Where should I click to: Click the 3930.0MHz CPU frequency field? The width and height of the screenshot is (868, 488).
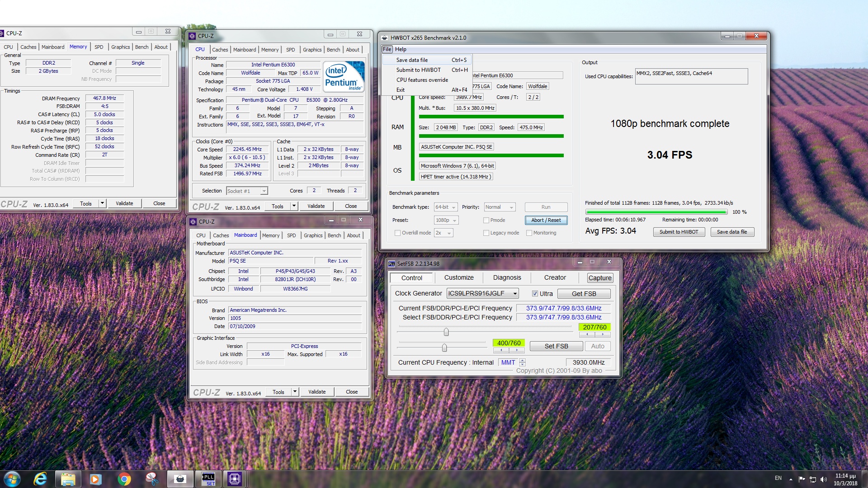tap(589, 362)
